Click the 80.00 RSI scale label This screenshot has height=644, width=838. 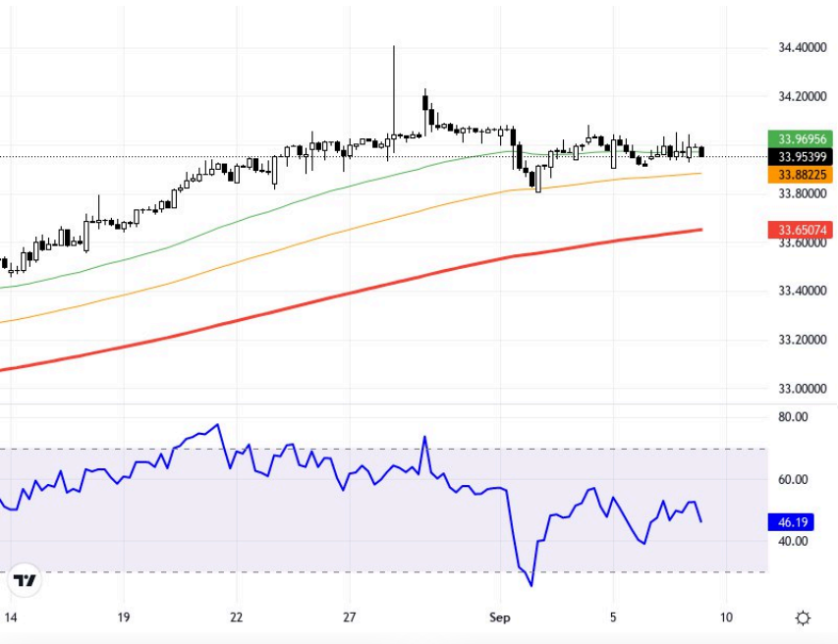tap(792, 417)
